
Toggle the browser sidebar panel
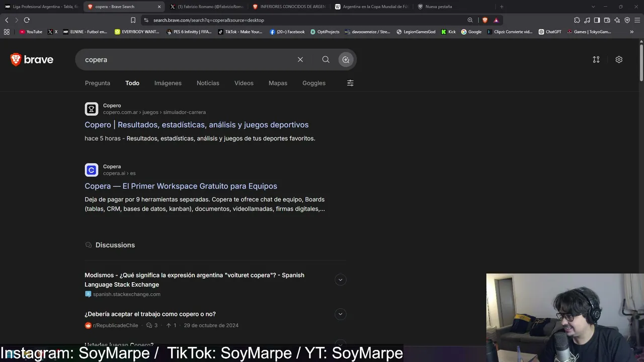tap(597, 20)
